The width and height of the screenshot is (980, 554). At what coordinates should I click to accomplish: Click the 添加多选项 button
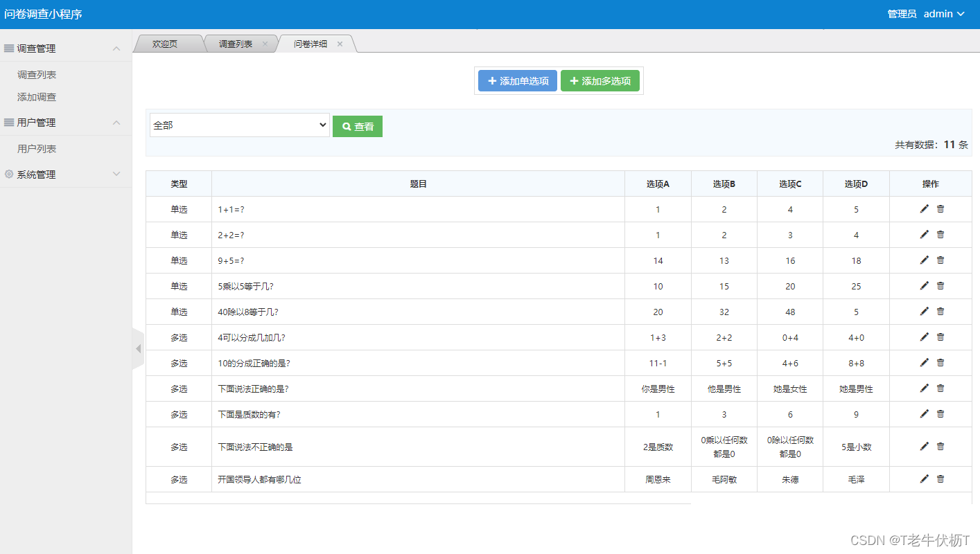click(x=600, y=81)
